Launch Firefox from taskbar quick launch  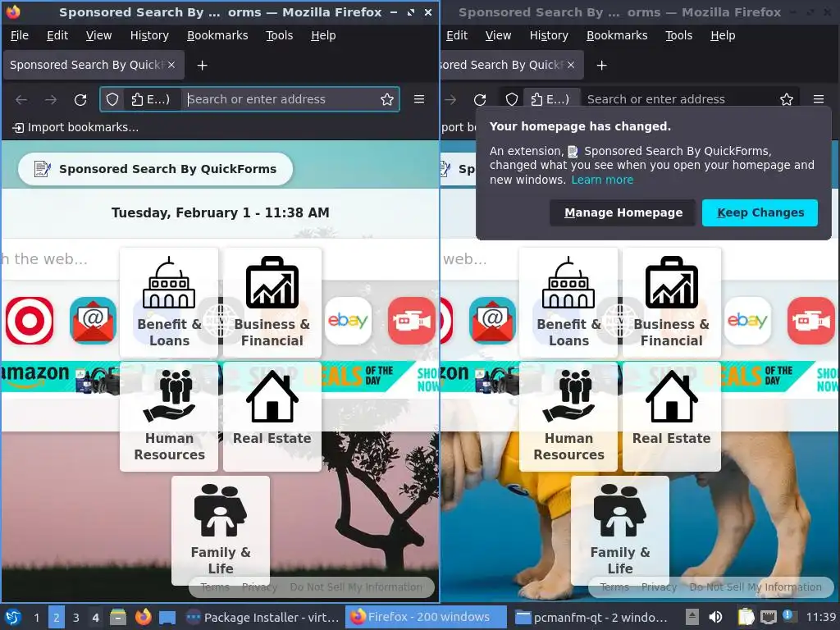coord(143,617)
